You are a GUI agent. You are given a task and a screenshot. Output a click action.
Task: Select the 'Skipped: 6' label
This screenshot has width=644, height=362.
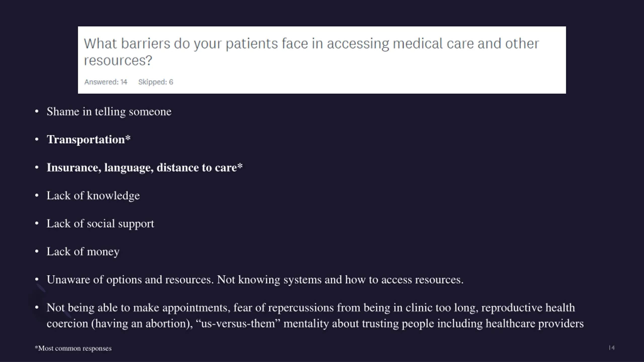[156, 82]
